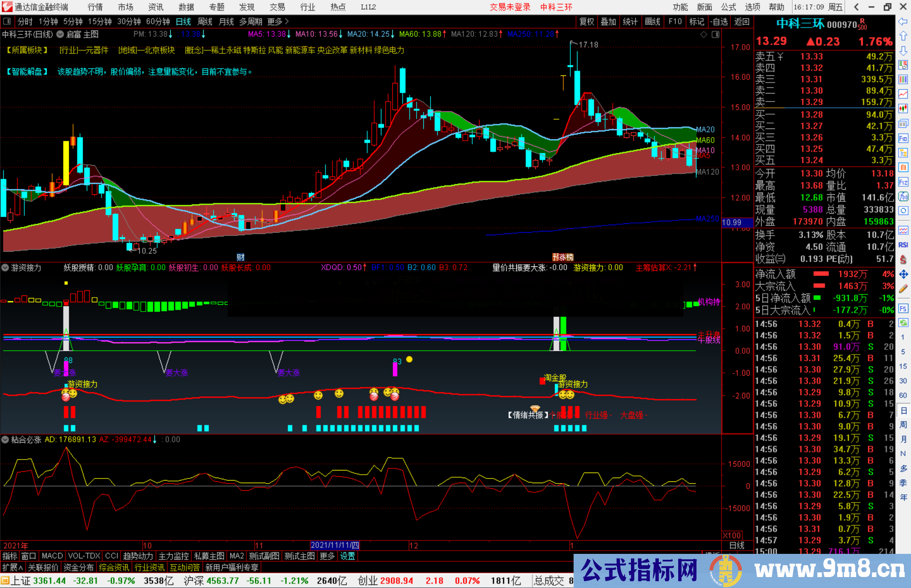This screenshot has width=911, height=588.
Task: Expand the 启富 主图 indicator dropdown
Action: pos(60,35)
